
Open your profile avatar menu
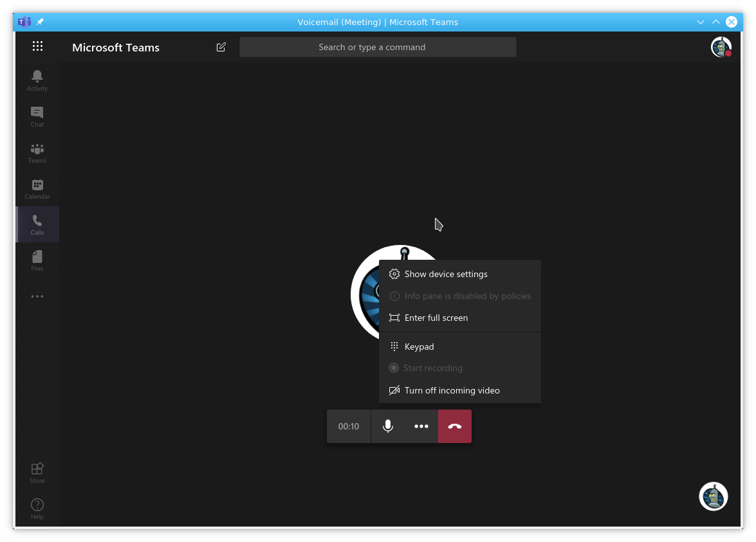pyautogui.click(x=721, y=47)
